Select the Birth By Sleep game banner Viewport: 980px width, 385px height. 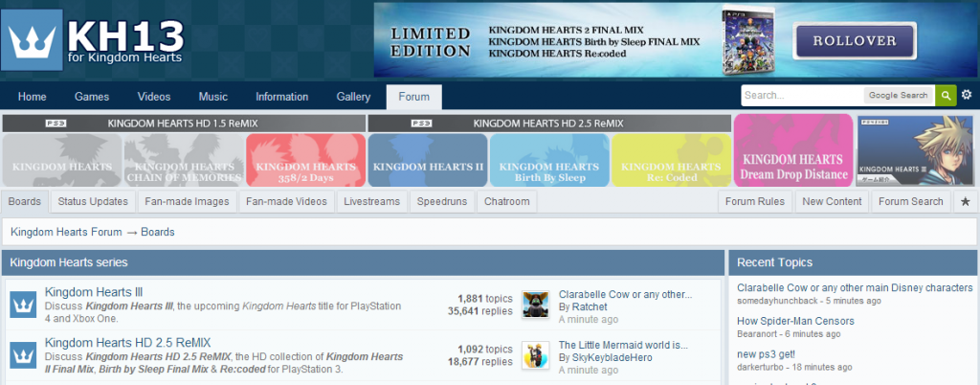point(549,159)
